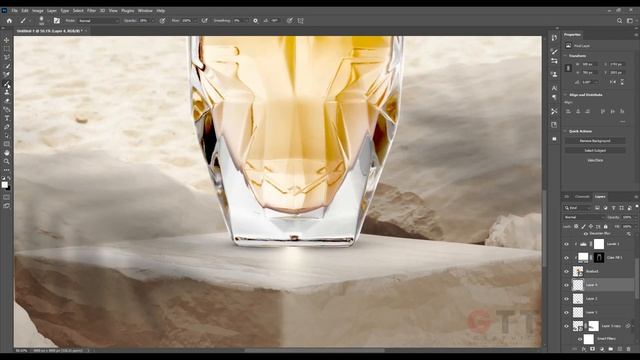Toggle visibility of Layer 3
Image resolution: width=640 pixels, height=360 pixels.
566,312
